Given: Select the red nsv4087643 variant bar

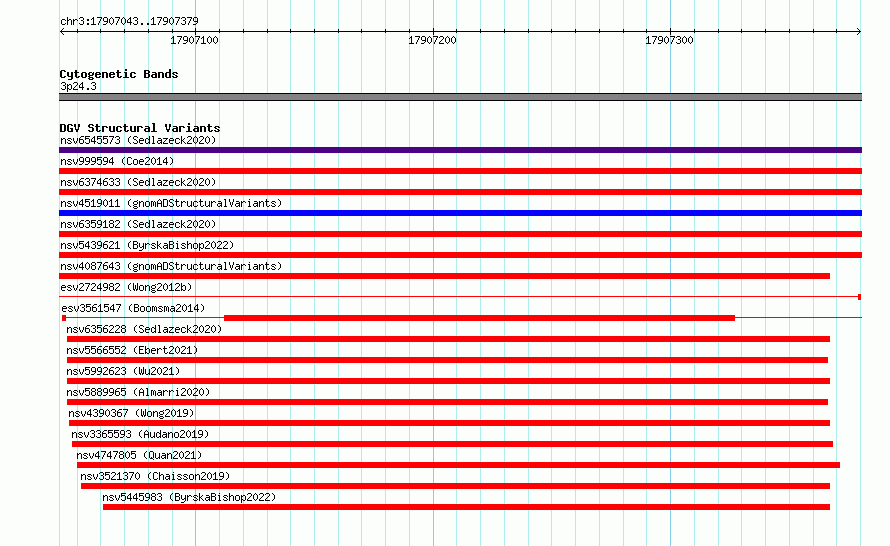Looking at the screenshot, I should 444,276.
